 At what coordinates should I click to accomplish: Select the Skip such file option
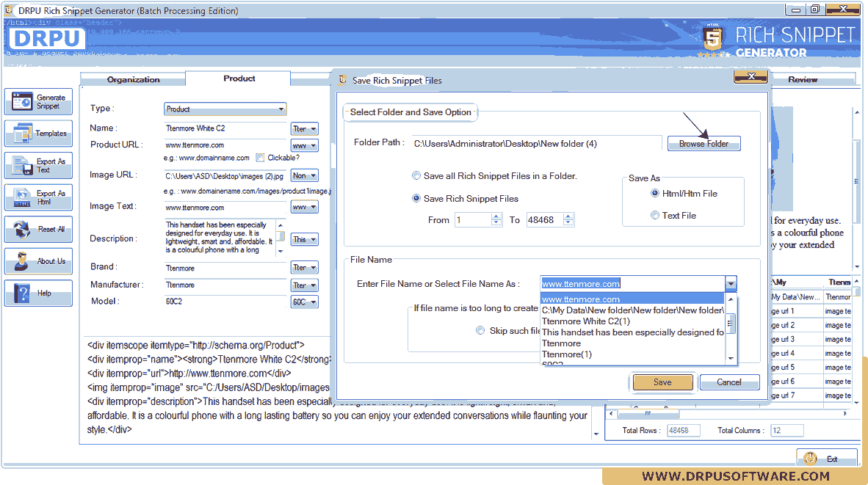(480, 331)
